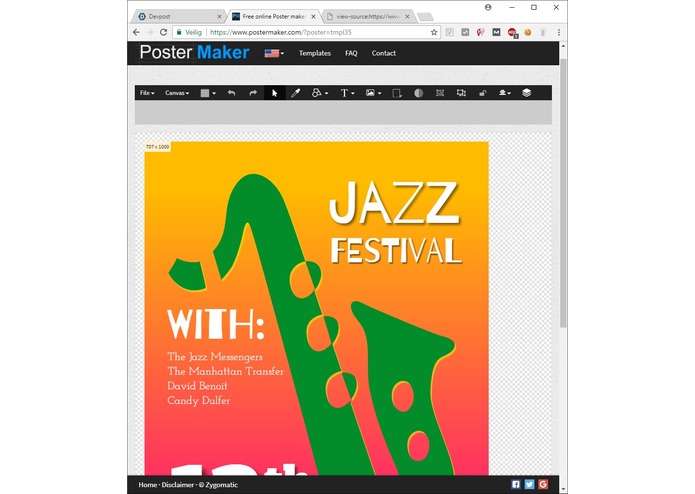
Task: Click the half-filled circle opacity icon
Action: pyautogui.click(x=418, y=93)
